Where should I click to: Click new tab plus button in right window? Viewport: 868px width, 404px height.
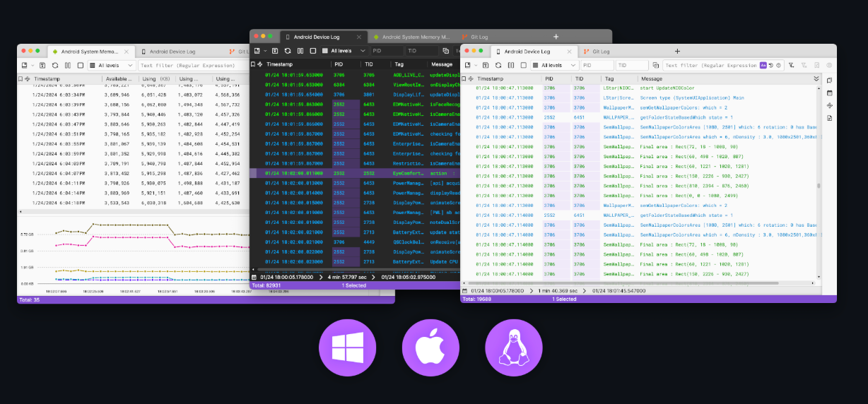coord(677,52)
